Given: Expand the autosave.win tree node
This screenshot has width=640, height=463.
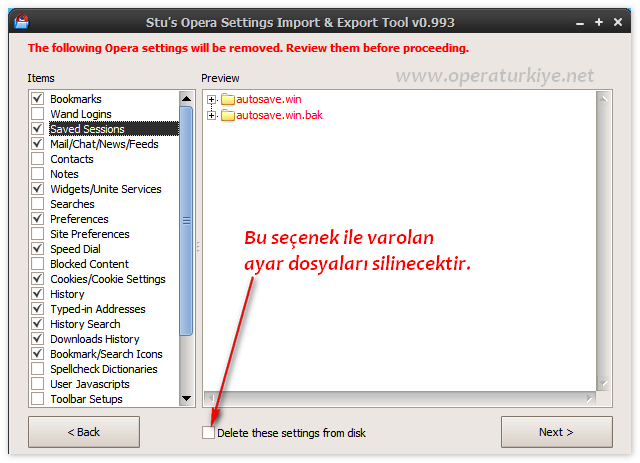Looking at the screenshot, I should [212, 100].
